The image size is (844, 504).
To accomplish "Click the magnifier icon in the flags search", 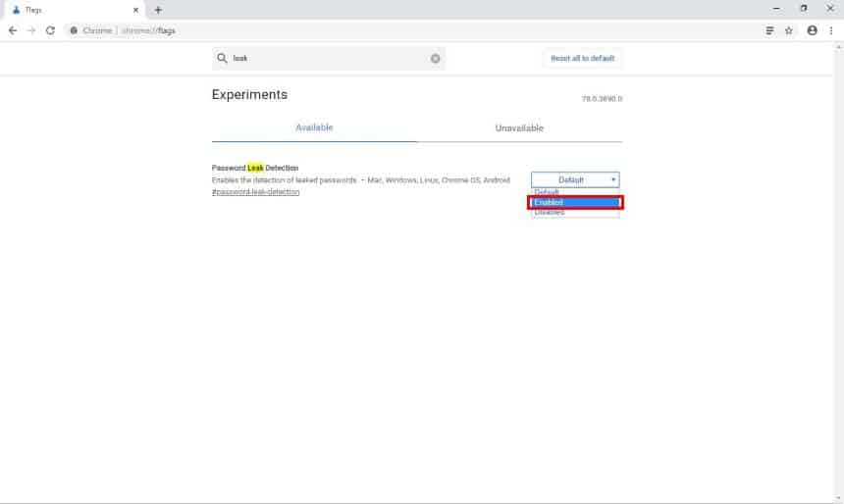I will (222, 58).
